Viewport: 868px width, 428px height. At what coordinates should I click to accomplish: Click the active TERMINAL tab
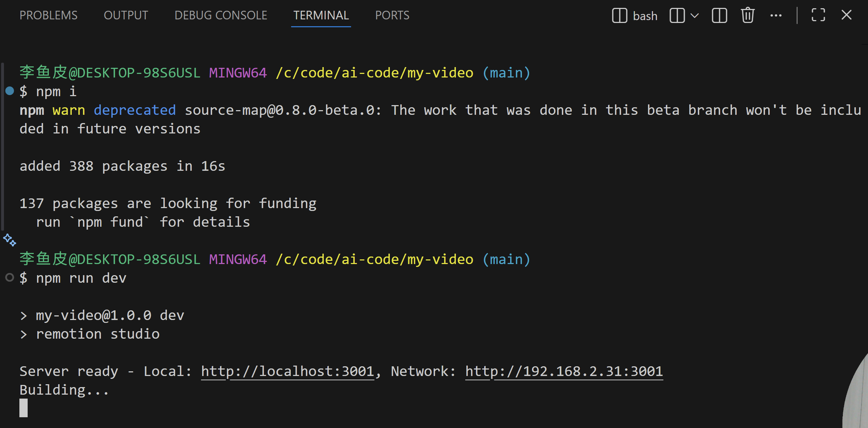(x=321, y=15)
